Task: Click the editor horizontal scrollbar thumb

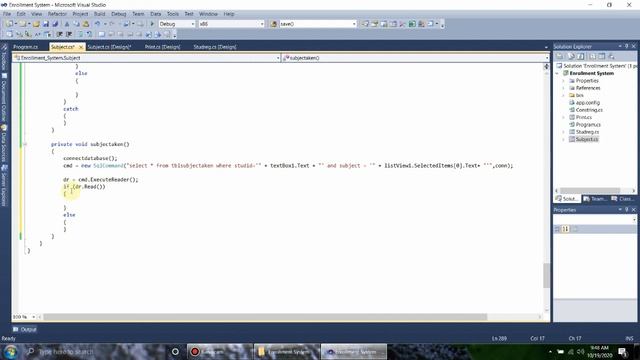Action: click(265, 317)
